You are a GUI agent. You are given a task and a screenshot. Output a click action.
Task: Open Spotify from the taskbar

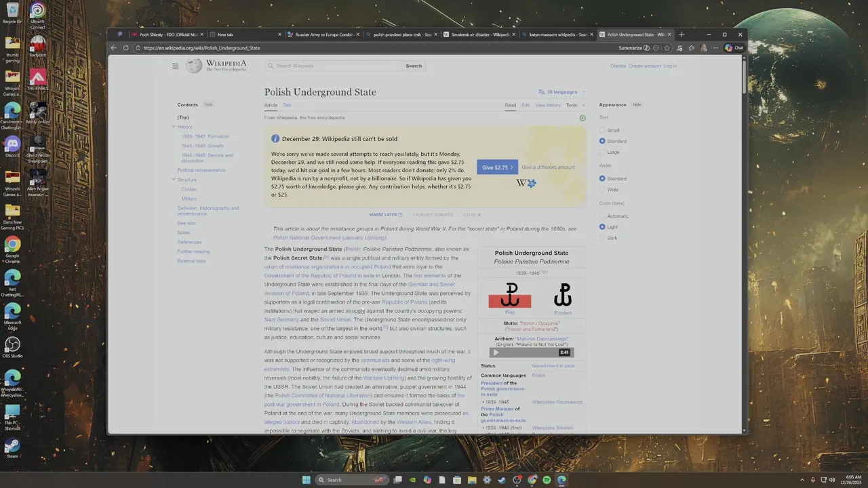pos(547,480)
